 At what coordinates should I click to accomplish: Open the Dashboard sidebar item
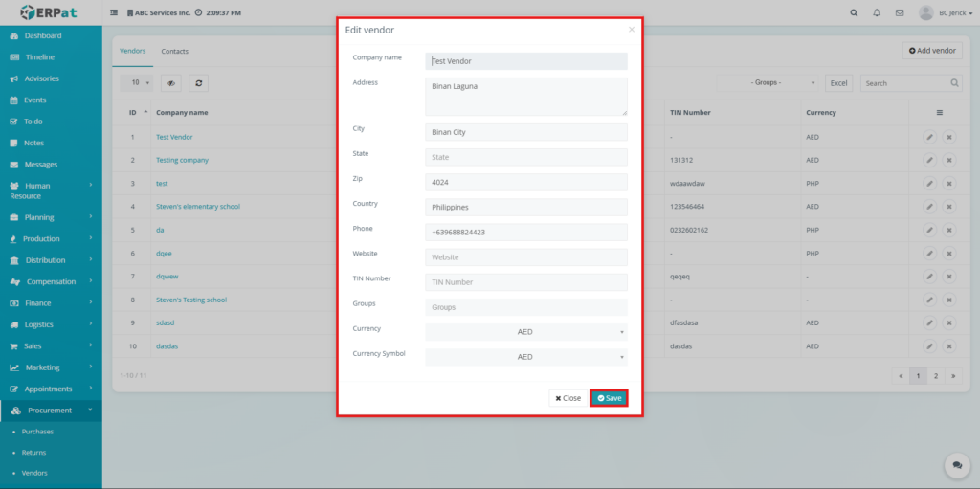pos(42,35)
